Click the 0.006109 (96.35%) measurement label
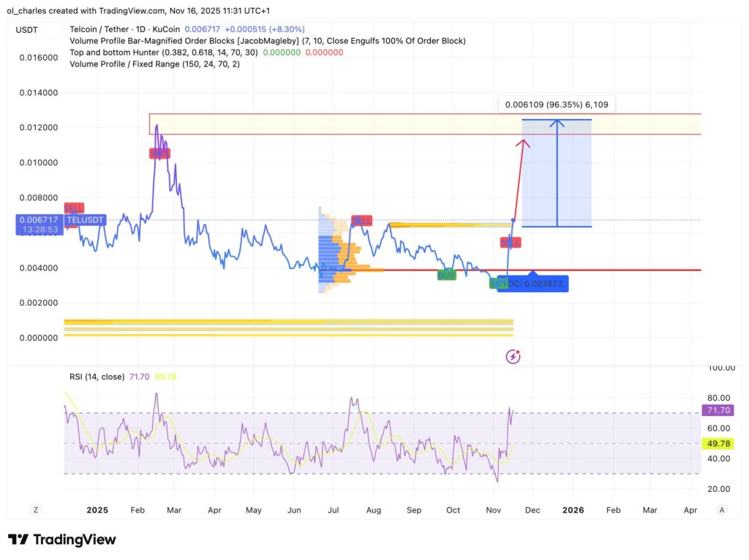 coord(555,105)
